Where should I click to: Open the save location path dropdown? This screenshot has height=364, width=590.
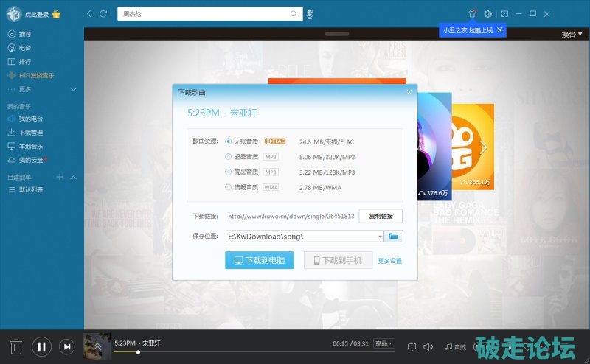(x=380, y=236)
